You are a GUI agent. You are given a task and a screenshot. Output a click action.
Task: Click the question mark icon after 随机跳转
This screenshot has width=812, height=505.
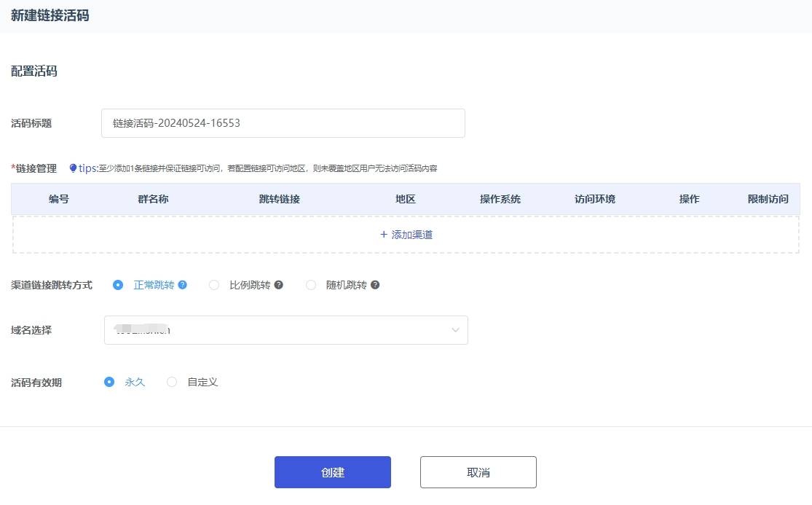tap(374, 285)
